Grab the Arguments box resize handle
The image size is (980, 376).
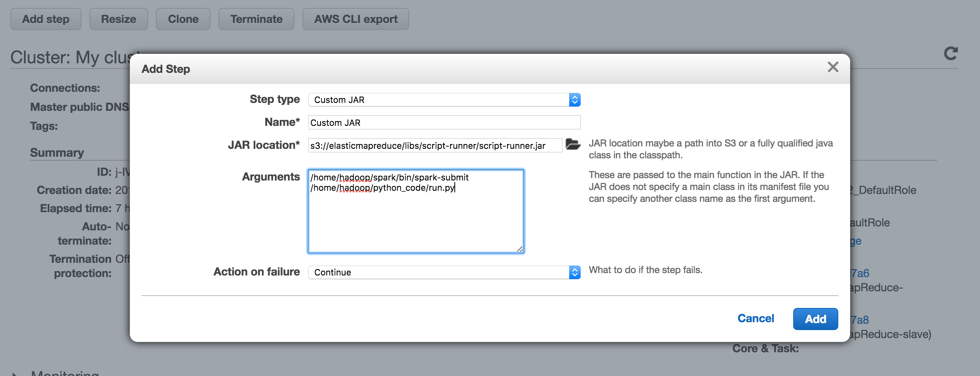[520, 249]
